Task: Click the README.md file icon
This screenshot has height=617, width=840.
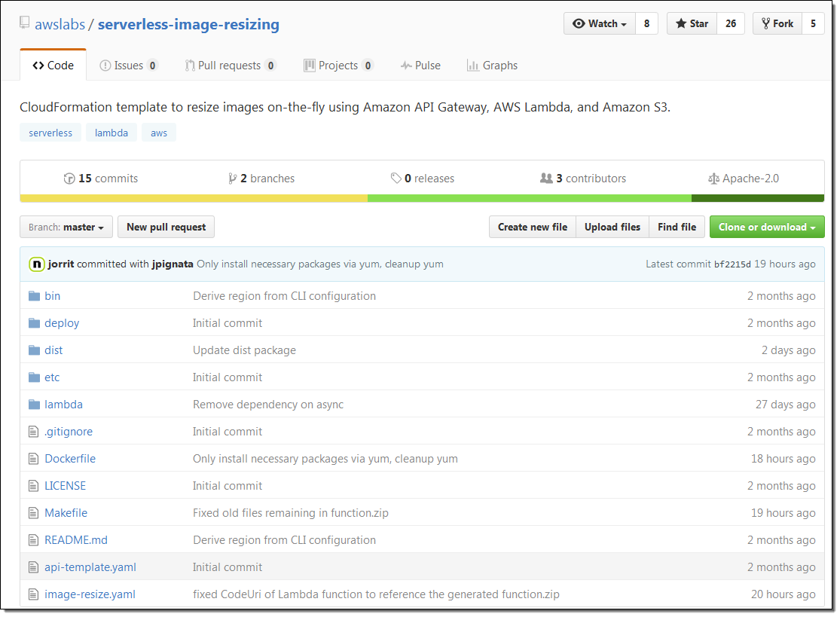Action: pyautogui.click(x=34, y=540)
